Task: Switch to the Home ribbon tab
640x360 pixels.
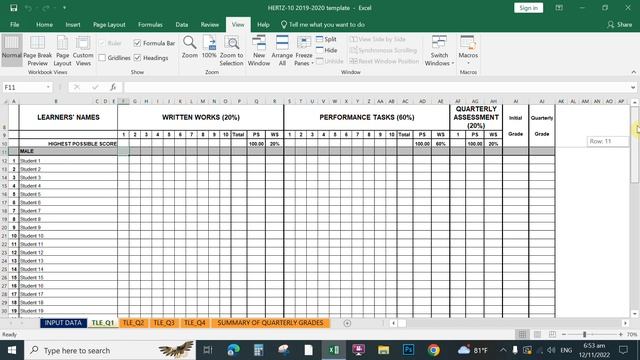Action: pyautogui.click(x=44, y=24)
